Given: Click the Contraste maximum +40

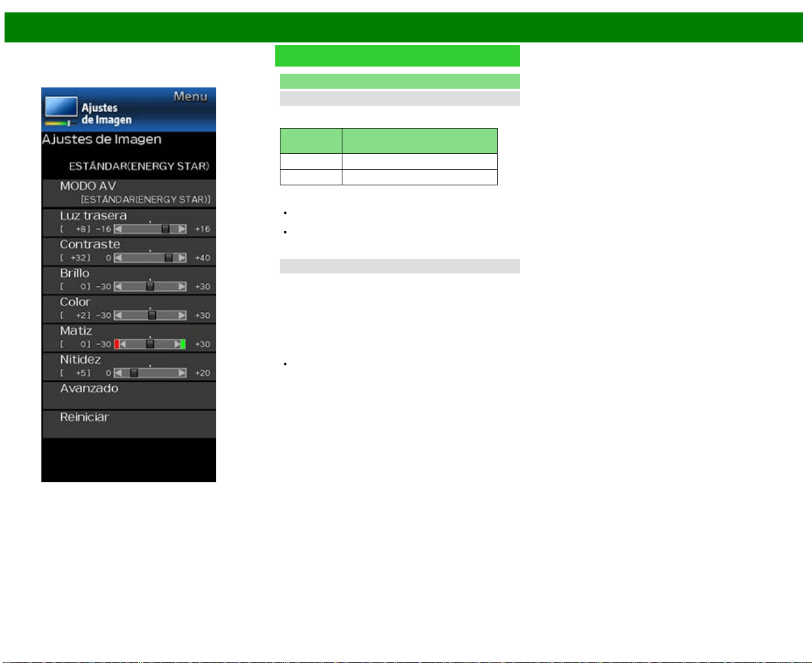Looking at the screenshot, I should click(x=203, y=258).
